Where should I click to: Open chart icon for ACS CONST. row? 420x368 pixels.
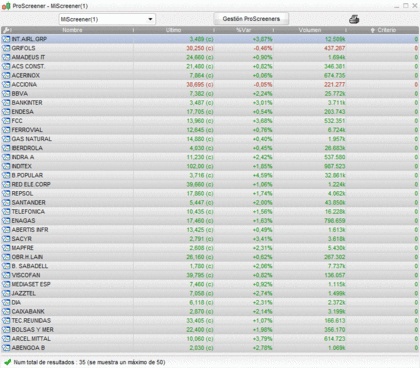[x=6, y=66]
